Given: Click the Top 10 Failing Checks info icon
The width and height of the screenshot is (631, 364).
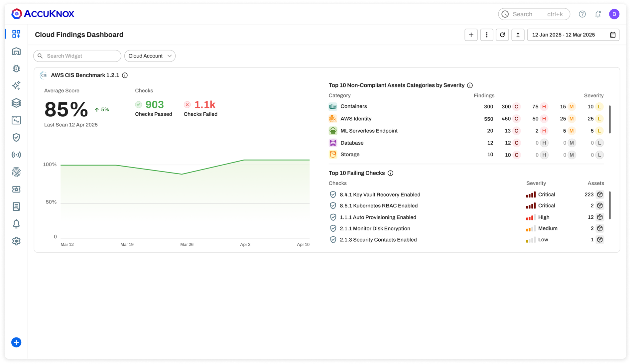Looking at the screenshot, I should (x=390, y=173).
